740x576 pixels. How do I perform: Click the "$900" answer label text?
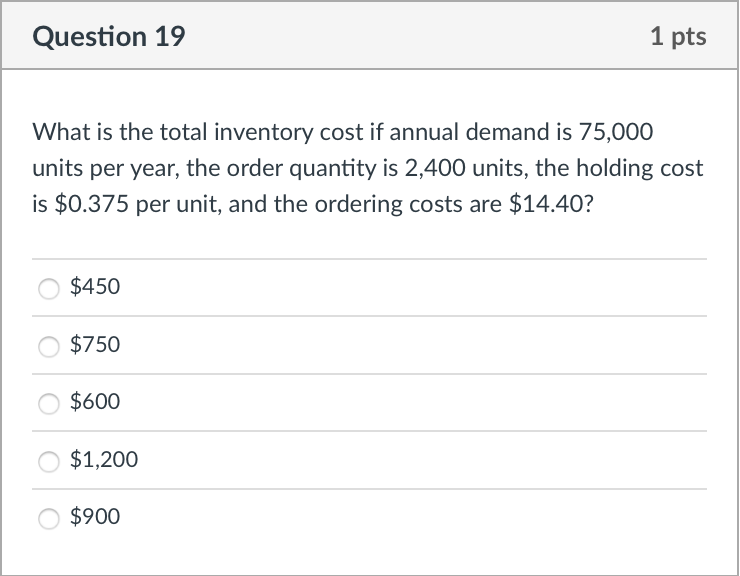click(x=95, y=517)
